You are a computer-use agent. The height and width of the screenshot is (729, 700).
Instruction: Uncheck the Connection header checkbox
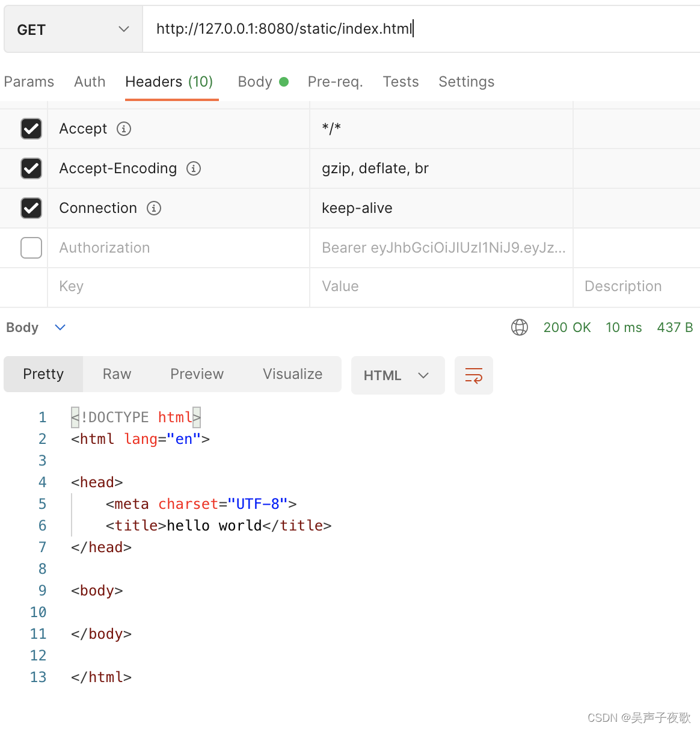click(31, 208)
